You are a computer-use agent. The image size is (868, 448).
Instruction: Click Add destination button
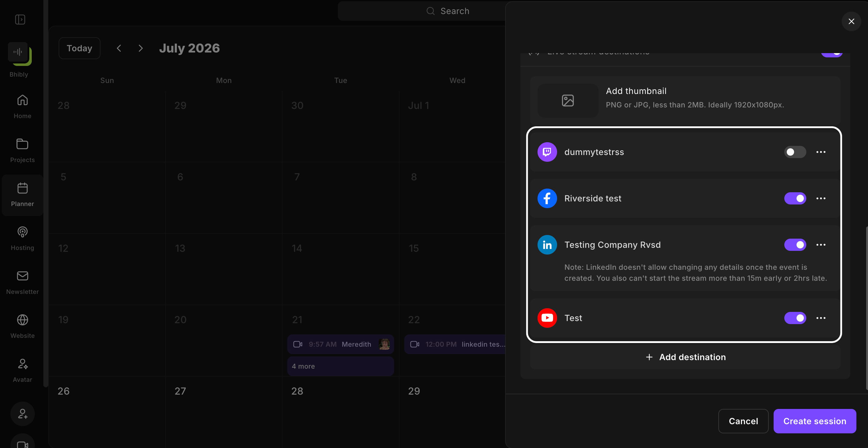point(685,357)
